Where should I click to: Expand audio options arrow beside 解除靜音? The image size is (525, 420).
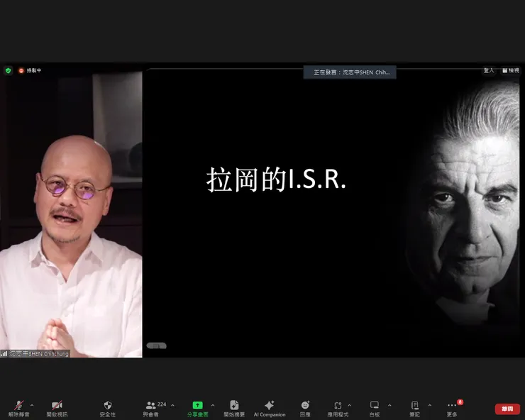[32, 405]
